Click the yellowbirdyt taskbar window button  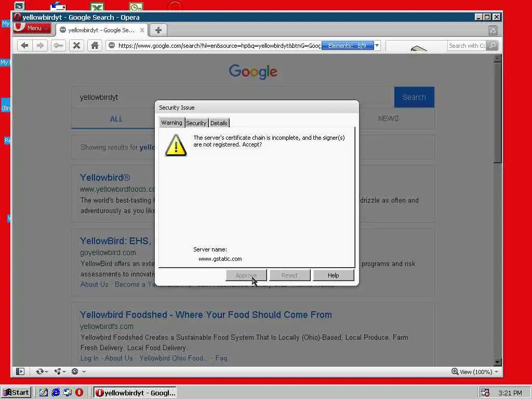(x=136, y=393)
